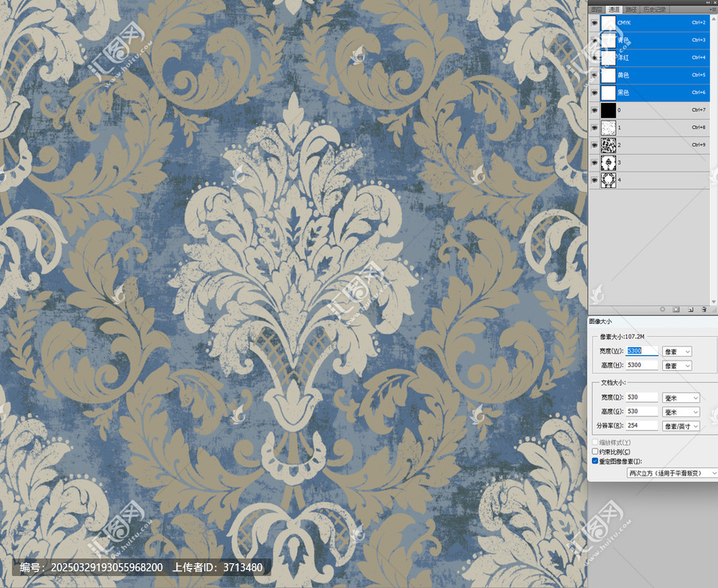Screen dimensions: 718x588
Task: Select channel 2 thumbnail
Action: pos(608,145)
